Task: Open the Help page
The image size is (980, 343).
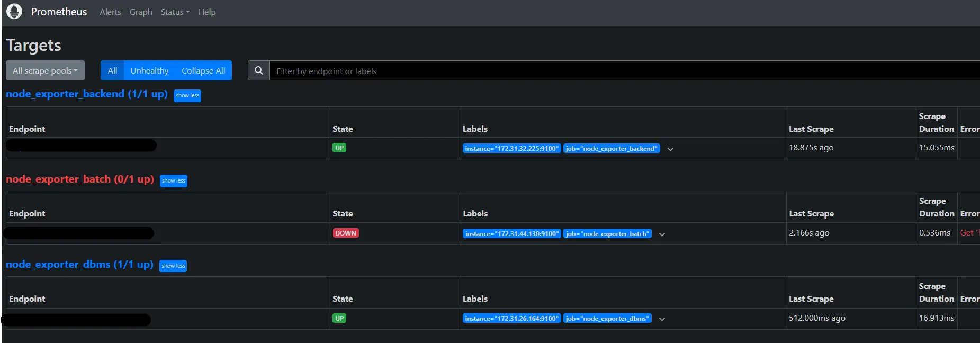Action: [x=207, y=12]
